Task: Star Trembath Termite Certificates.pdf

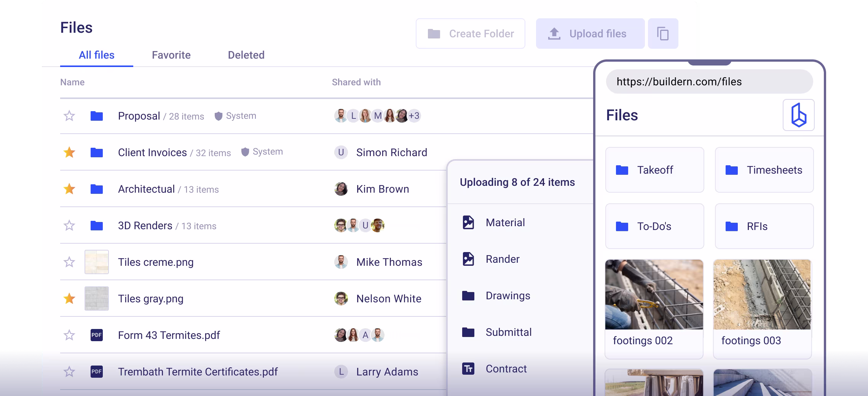Action: [x=69, y=372]
